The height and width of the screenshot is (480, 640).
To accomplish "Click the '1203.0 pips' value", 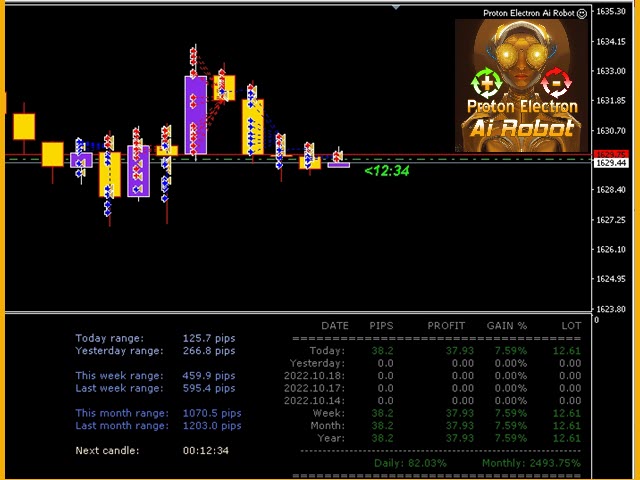I will tap(212, 426).
